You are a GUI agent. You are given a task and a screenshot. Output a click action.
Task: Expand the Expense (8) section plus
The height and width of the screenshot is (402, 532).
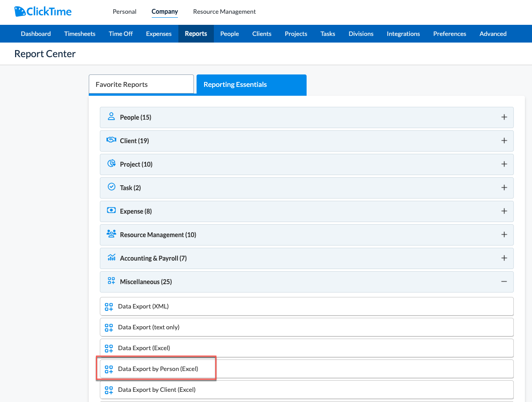click(504, 211)
